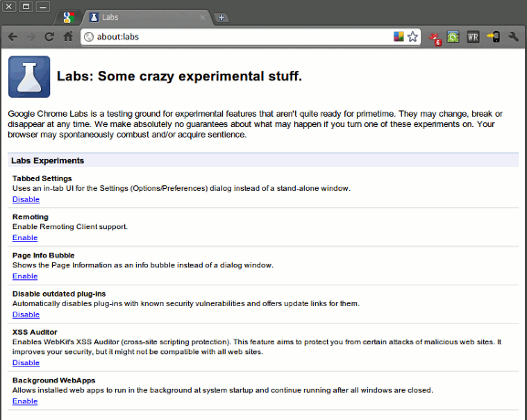Disable the XSS Auditor experiment

(26, 362)
